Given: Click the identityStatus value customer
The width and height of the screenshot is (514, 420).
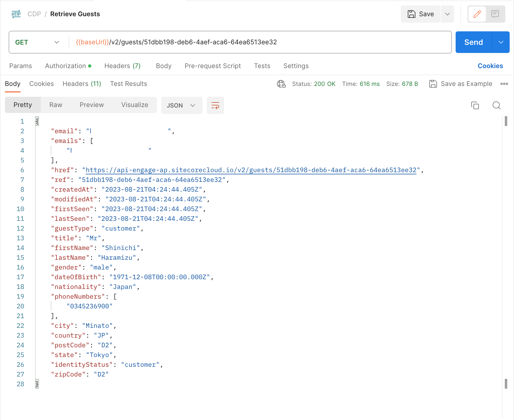Looking at the screenshot, I should (x=140, y=365).
